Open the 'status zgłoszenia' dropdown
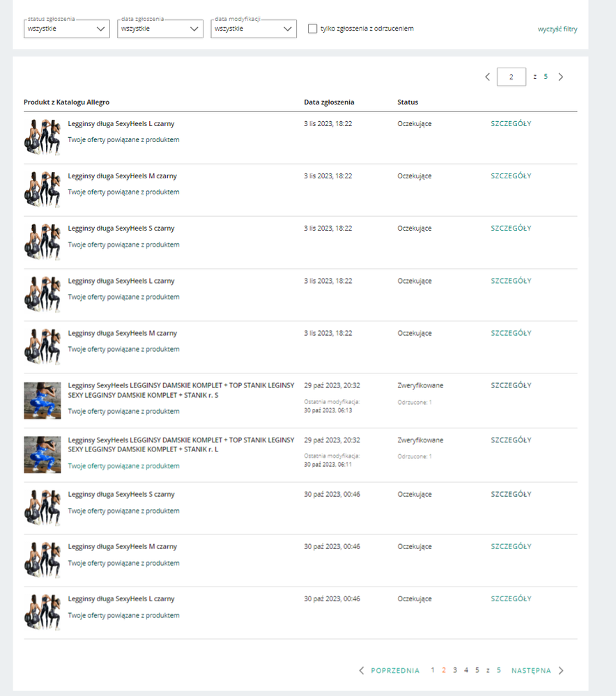This screenshot has width=616, height=696. (66, 29)
